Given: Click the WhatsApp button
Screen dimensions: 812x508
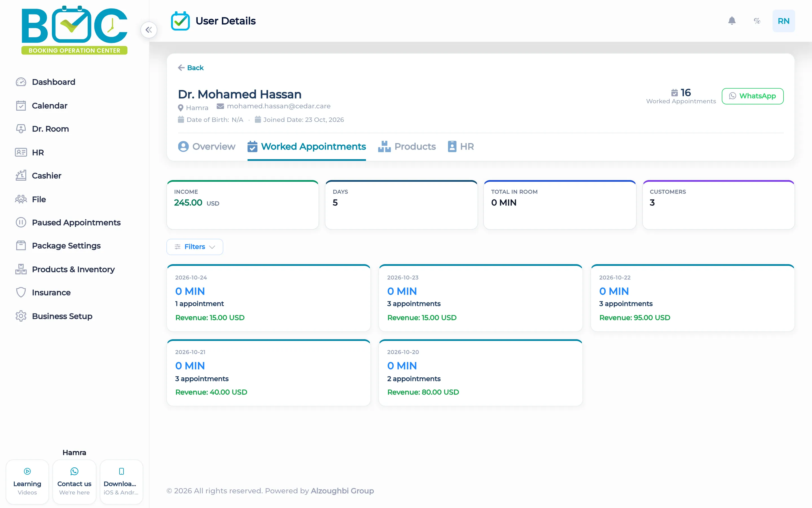Looking at the screenshot, I should pos(753,96).
